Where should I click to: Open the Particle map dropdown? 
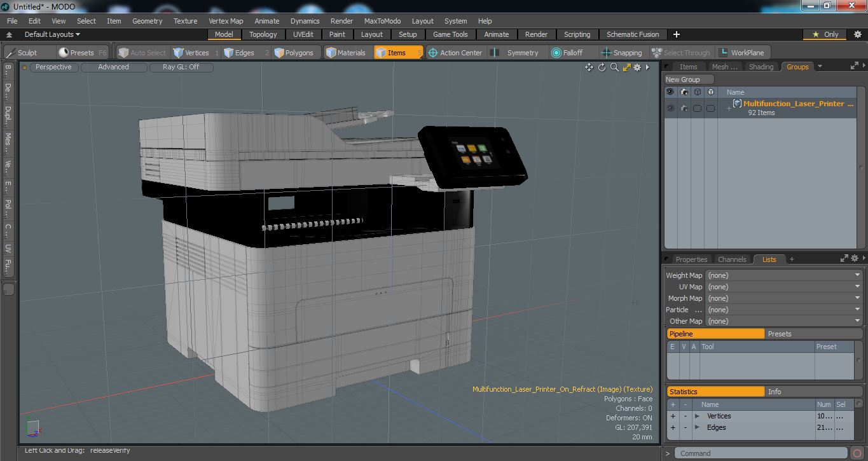[783, 310]
